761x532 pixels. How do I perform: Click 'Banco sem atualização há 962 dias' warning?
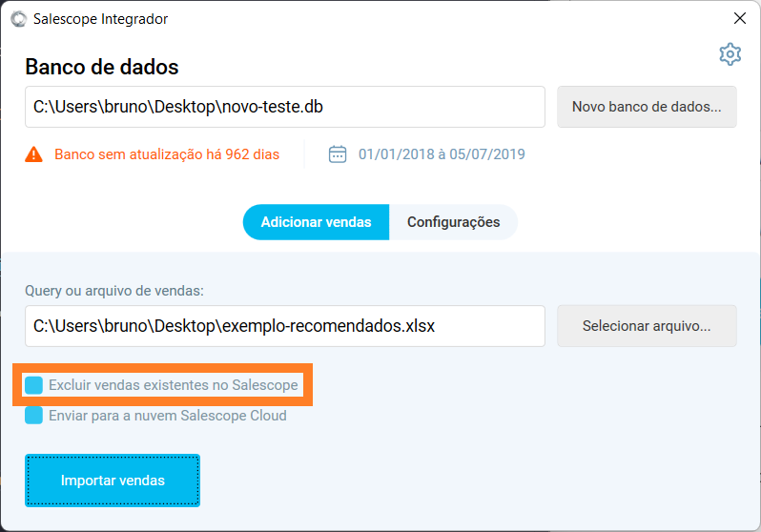[x=167, y=154]
